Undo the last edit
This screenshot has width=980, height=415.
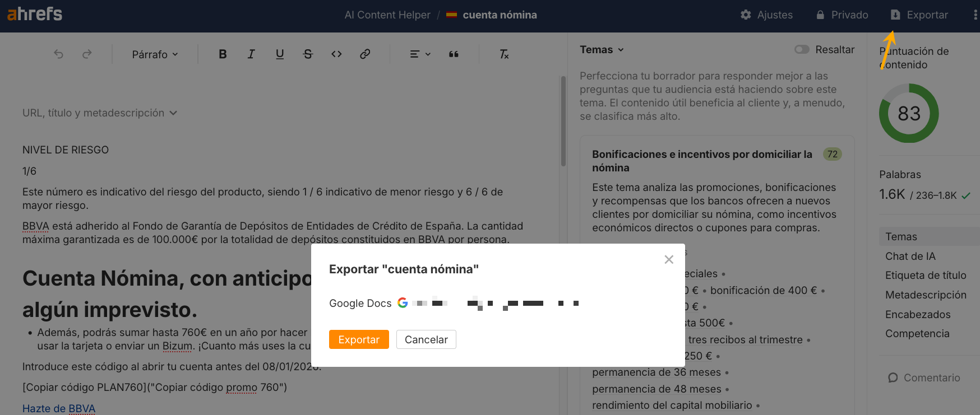tap(58, 54)
